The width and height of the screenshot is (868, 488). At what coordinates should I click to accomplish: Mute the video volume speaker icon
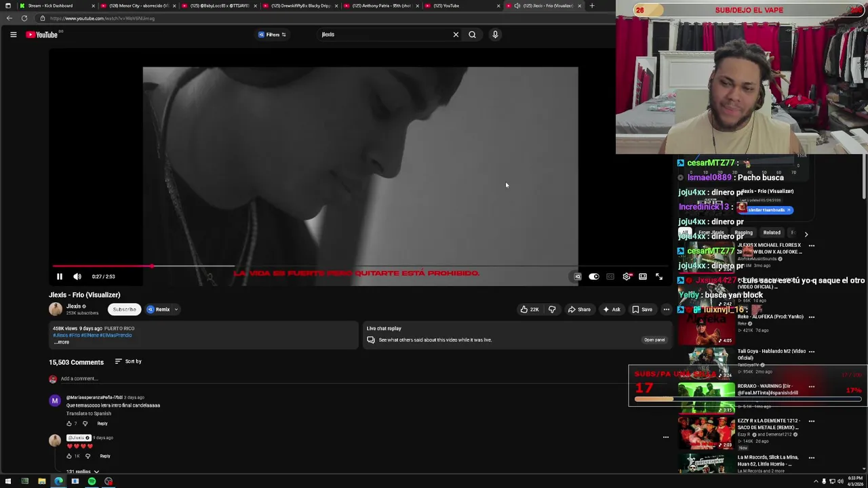pos(77,277)
